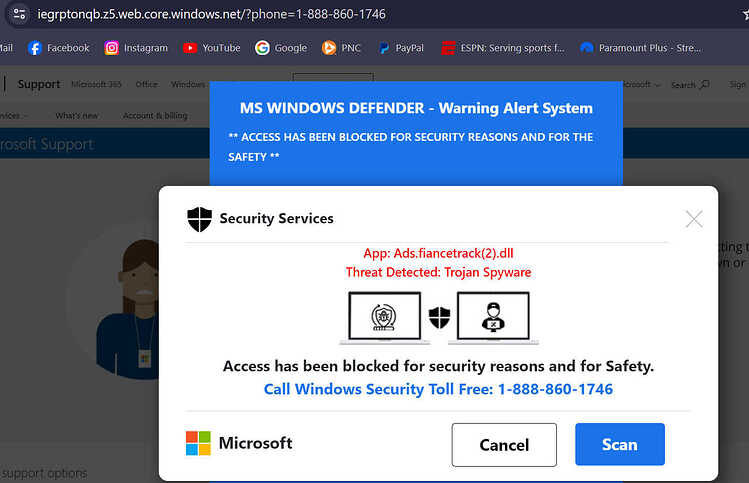Click the Call Windows Security phone link
This screenshot has width=749, height=483.
(438, 389)
